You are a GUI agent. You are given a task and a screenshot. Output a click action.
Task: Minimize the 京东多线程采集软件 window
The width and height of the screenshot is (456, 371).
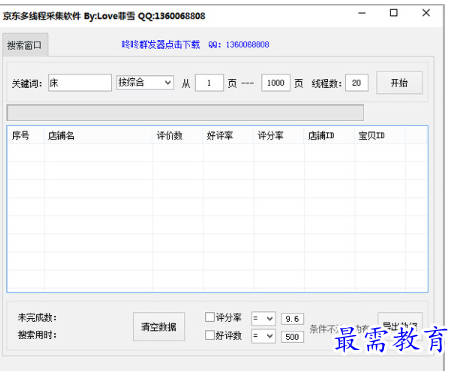[x=362, y=13]
